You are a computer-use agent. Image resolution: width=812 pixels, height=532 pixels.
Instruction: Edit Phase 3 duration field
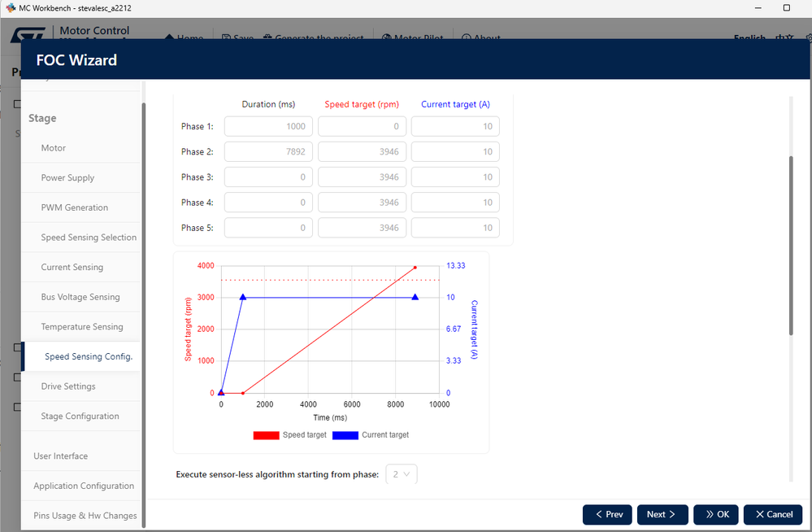[268, 177]
